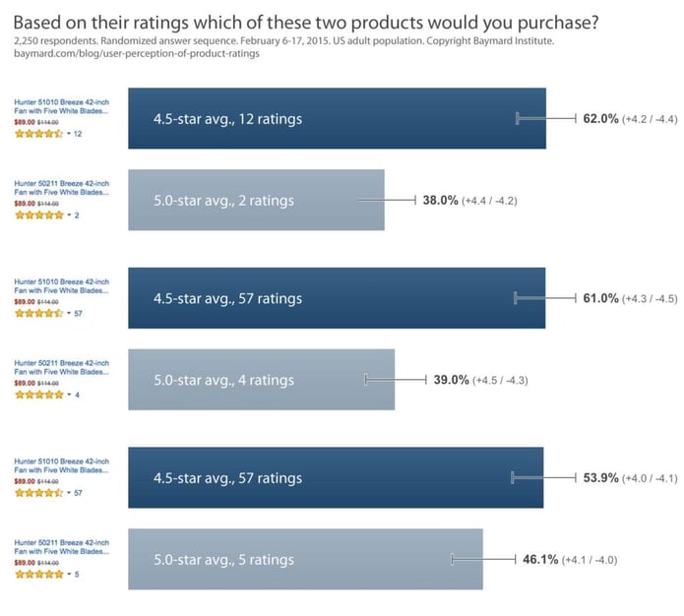Click the 62.0% result label

600,119
